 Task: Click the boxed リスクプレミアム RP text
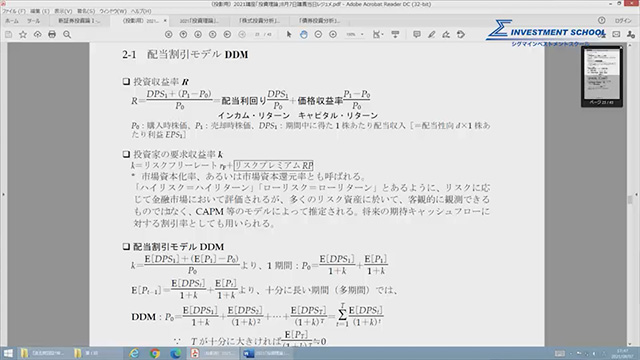273,165
